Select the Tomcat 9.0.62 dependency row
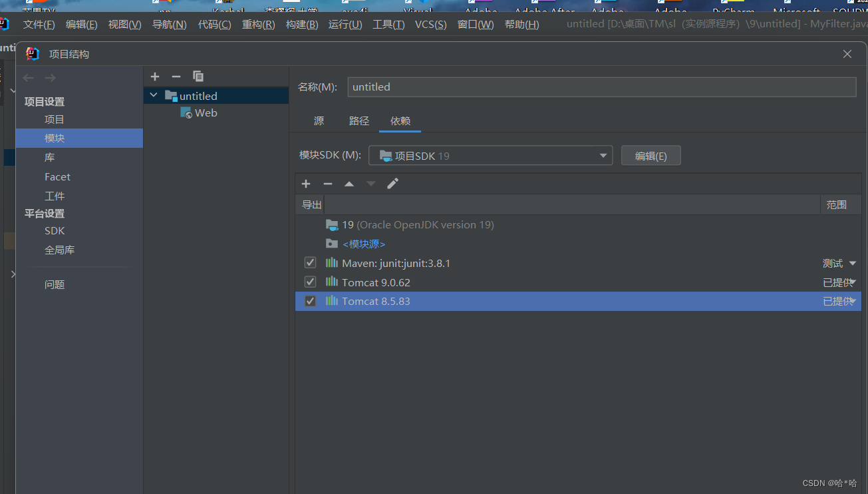 pos(578,282)
